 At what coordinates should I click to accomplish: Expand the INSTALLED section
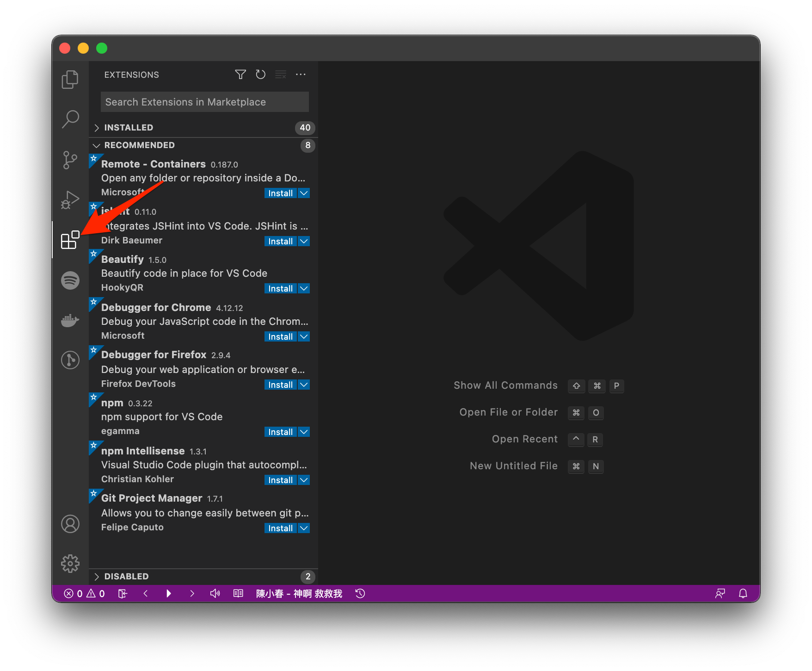[203, 128]
